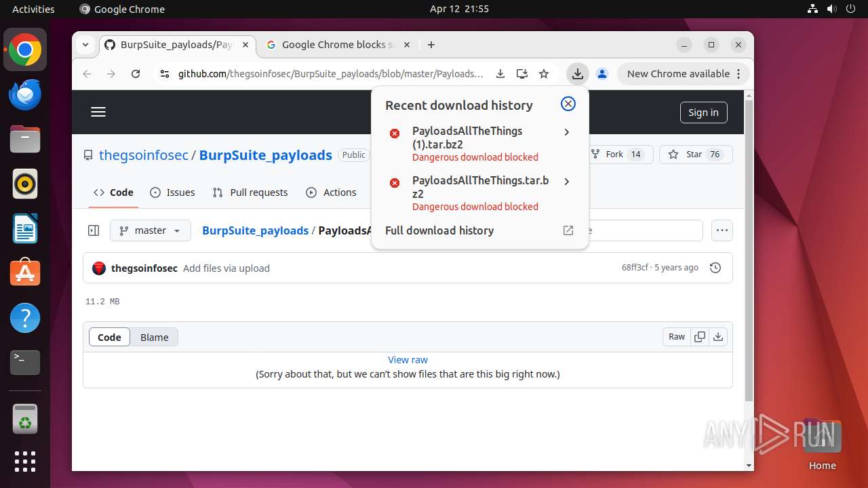Open Full download history
The width and height of the screenshot is (868, 488).
479,230
